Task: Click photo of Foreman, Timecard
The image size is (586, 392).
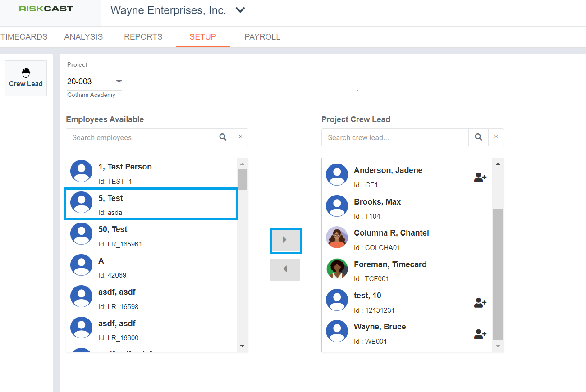Action: click(x=337, y=269)
